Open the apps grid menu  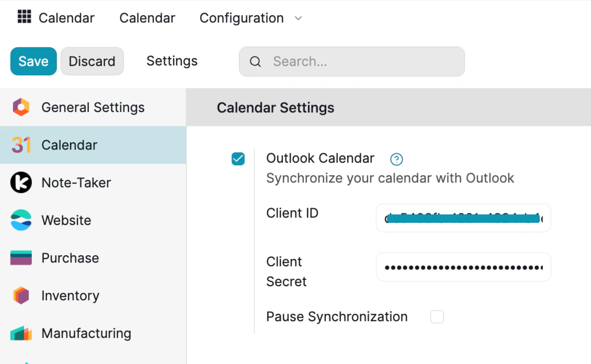point(24,17)
